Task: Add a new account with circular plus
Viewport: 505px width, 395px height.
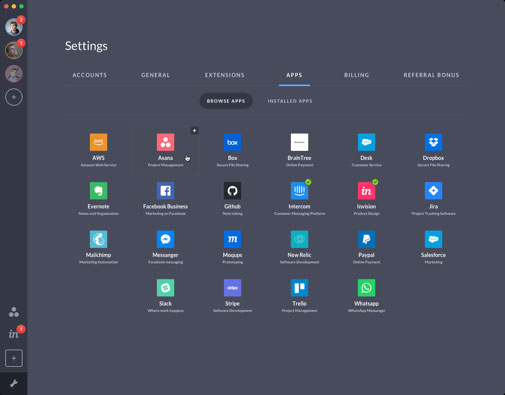Action: (x=14, y=97)
